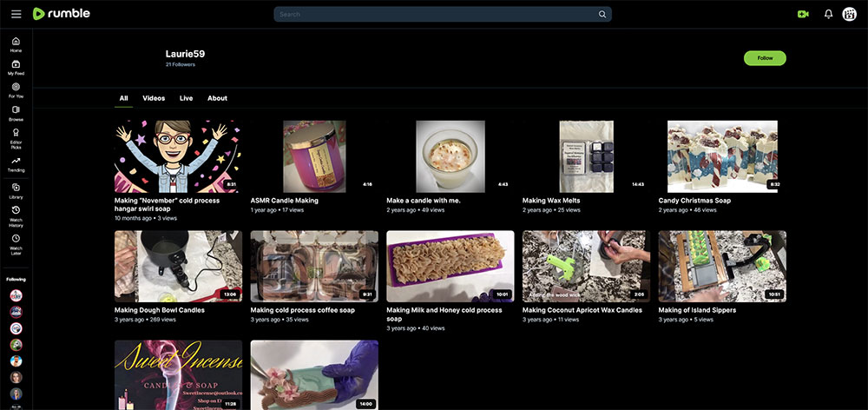Open Library in sidebar

[16, 191]
